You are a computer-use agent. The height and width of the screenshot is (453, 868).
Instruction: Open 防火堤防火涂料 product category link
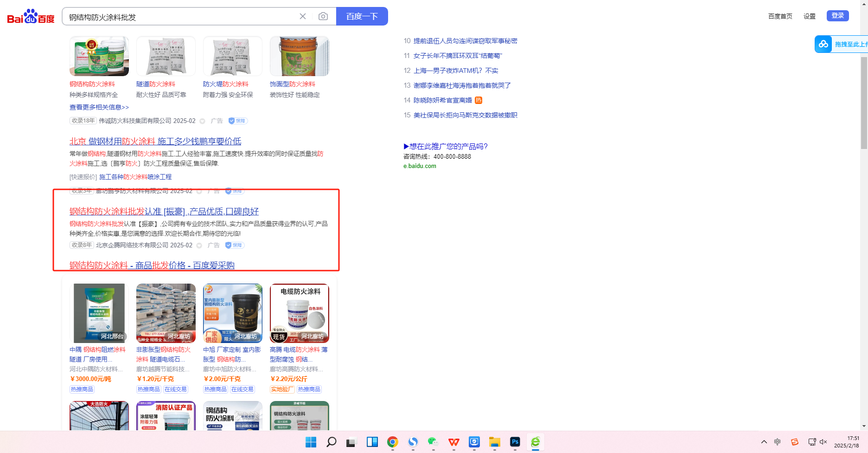[226, 84]
